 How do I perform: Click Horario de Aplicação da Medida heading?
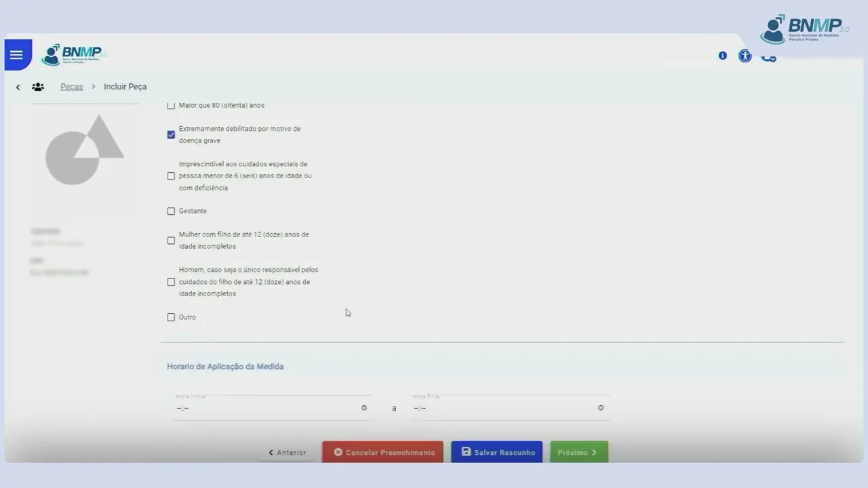pyautogui.click(x=225, y=367)
